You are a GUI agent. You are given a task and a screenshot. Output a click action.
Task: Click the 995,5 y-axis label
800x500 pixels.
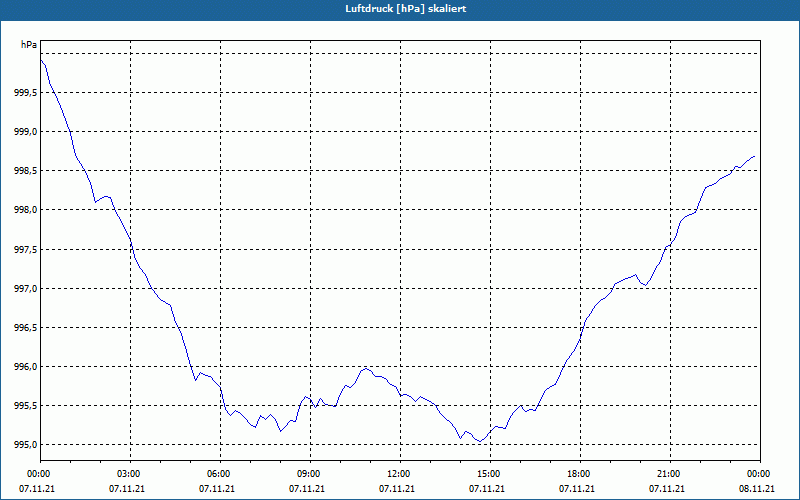point(26,406)
